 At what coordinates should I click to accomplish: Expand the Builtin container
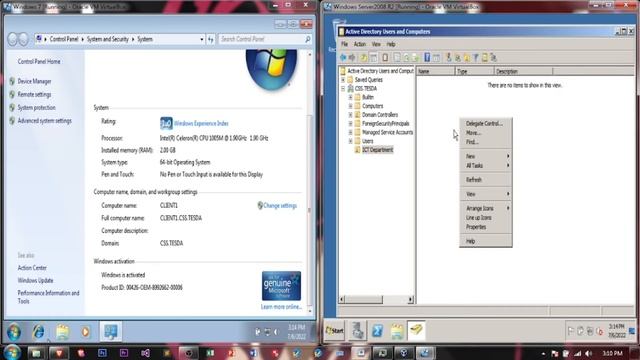(x=350, y=97)
